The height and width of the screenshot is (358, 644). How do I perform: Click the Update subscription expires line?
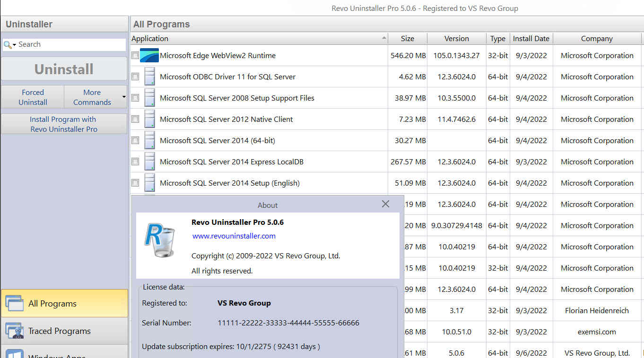coord(231,347)
